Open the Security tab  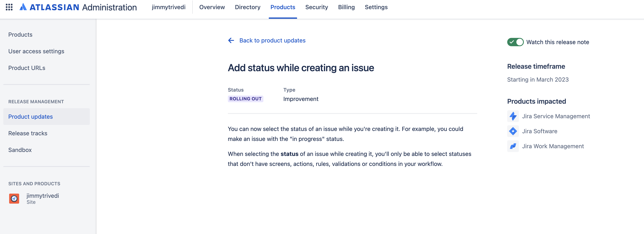[x=317, y=7]
